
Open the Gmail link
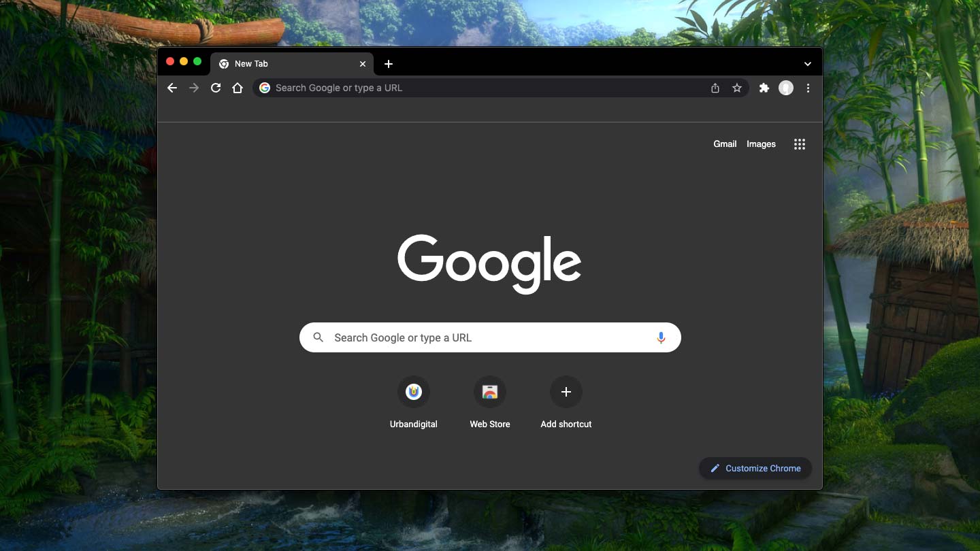pyautogui.click(x=725, y=144)
